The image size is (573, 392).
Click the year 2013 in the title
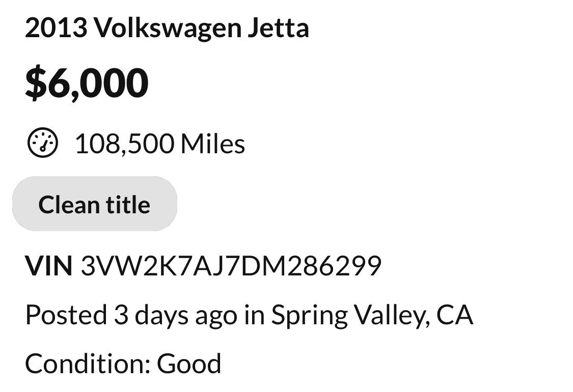click(56, 28)
